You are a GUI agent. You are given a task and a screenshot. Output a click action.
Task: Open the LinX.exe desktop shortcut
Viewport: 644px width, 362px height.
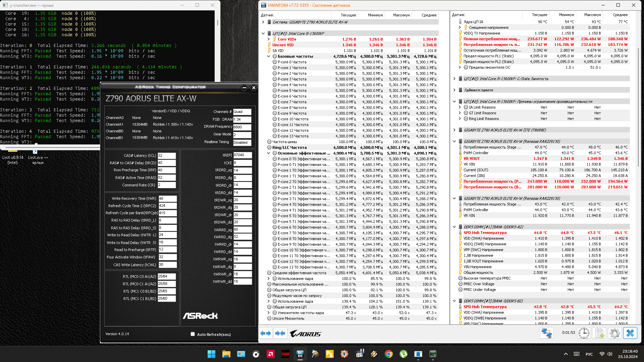tap(38, 158)
